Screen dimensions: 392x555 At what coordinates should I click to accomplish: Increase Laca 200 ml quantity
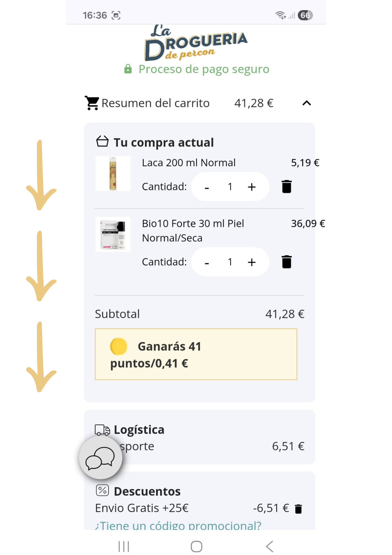point(251,187)
